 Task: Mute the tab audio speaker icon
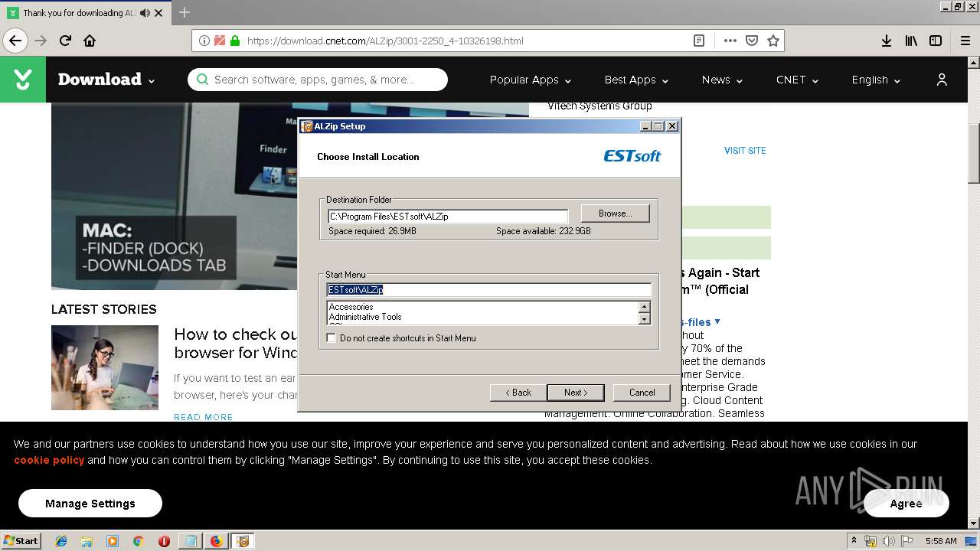point(145,13)
